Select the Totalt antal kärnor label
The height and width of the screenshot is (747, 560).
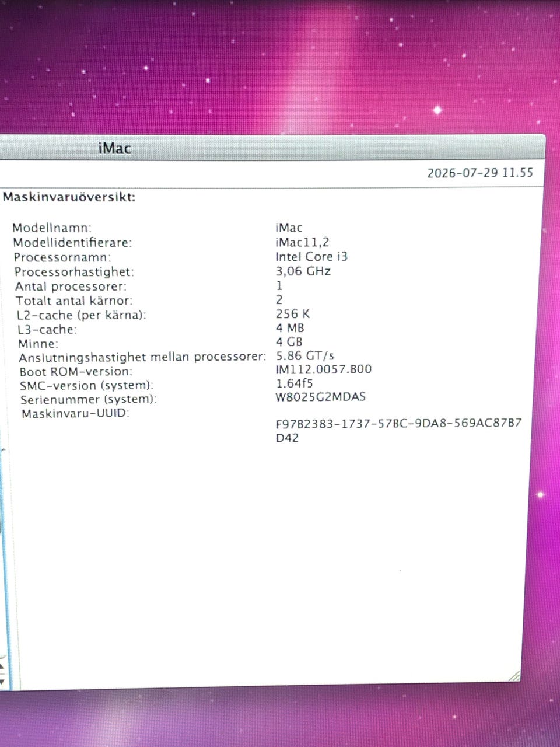point(74,301)
